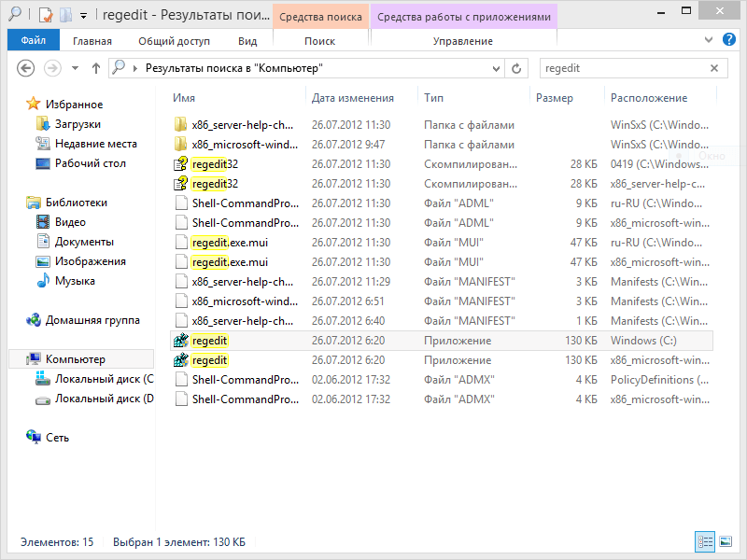The width and height of the screenshot is (747, 560).
Task: Go up one folder level with Up arrow
Action: coord(97,68)
